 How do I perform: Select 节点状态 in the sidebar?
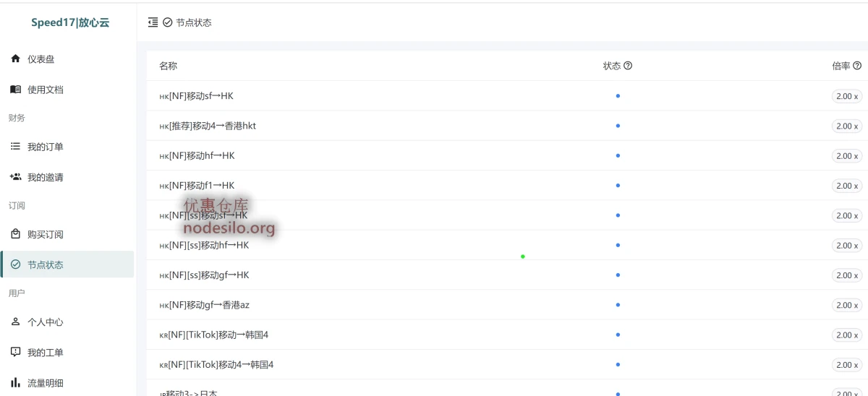click(67, 264)
